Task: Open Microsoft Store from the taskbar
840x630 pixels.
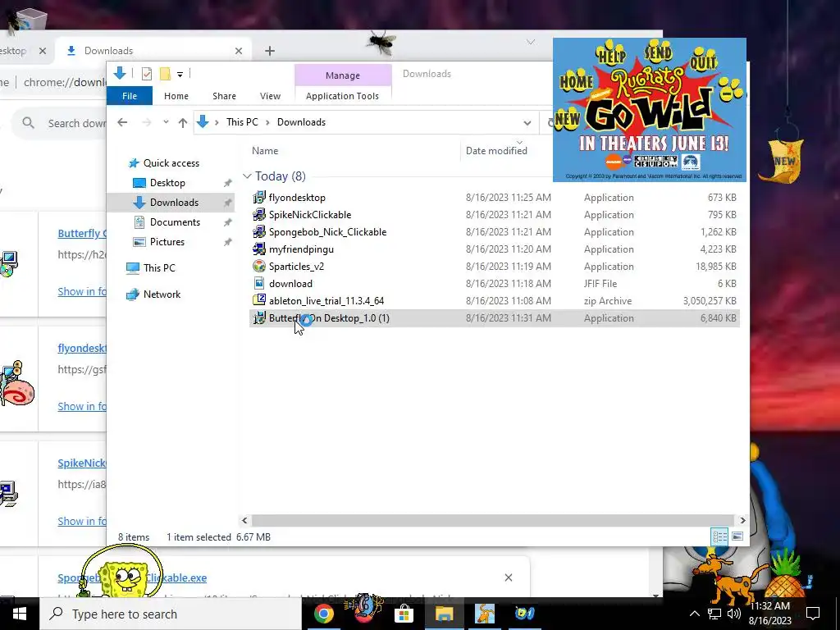Action: [x=404, y=614]
